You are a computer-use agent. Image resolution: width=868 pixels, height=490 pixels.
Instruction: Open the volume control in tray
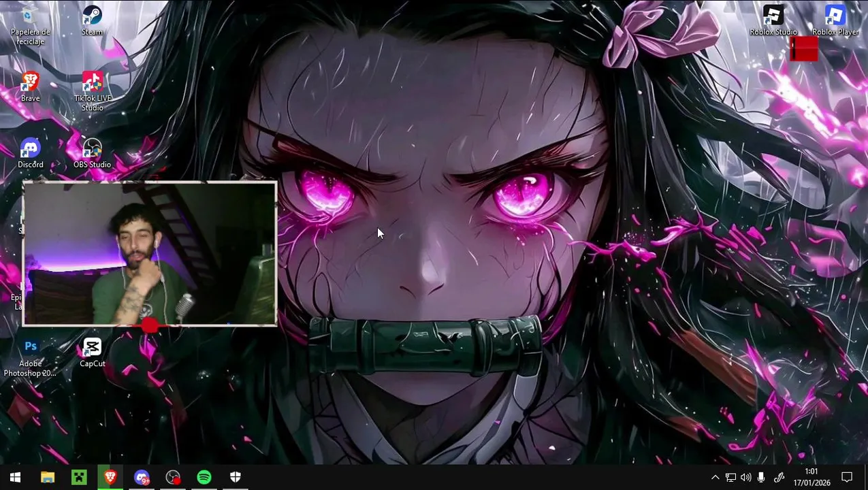pos(746,478)
